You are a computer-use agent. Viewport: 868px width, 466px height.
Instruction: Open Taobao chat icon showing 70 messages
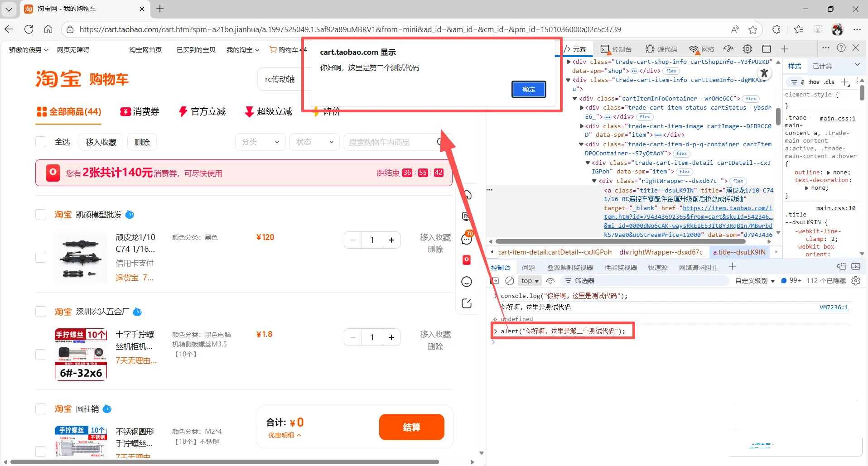point(467,239)
